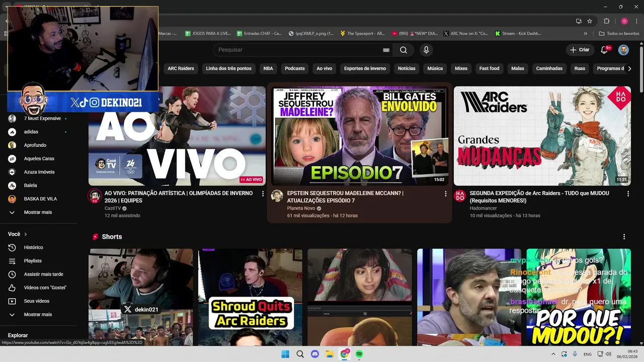Start voice search with microphone icon

(426, 50)
